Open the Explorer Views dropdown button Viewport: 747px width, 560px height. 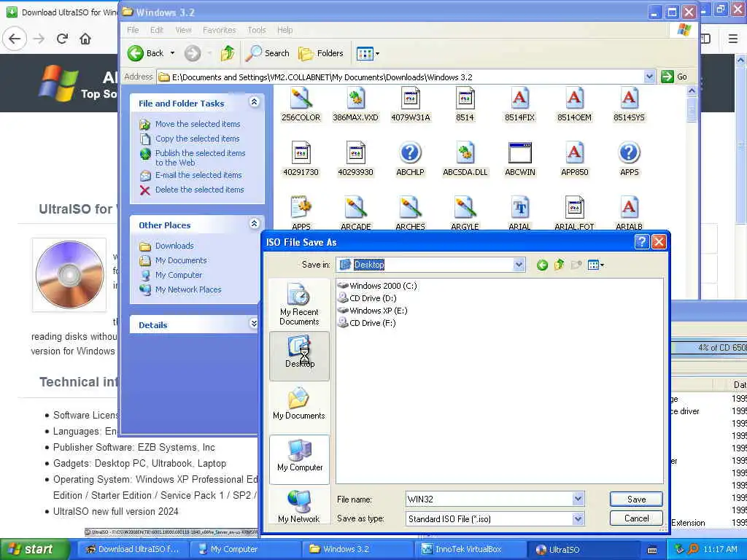[368, 53]
